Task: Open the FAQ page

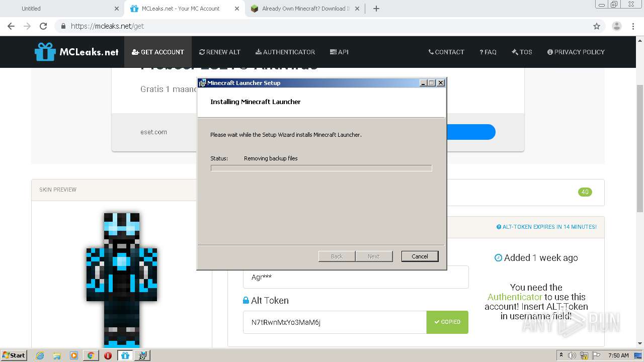Action: point(488,52)
